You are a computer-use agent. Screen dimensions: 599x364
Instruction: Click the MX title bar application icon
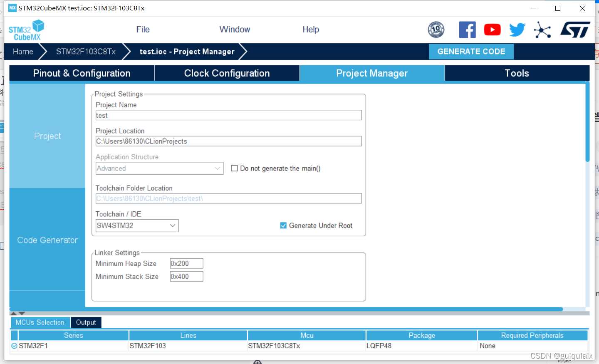pos(12,8)
